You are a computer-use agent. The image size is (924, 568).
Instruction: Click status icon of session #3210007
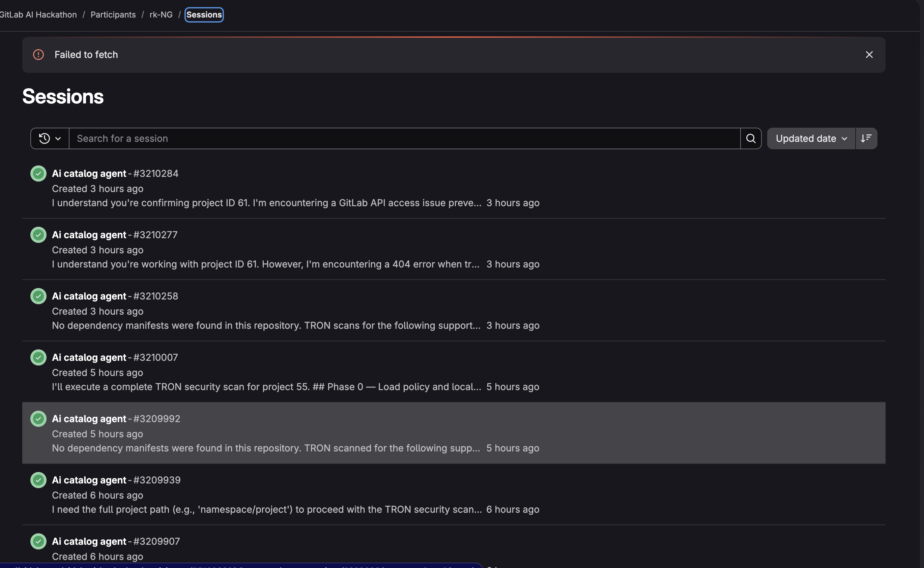coord(38,357)
